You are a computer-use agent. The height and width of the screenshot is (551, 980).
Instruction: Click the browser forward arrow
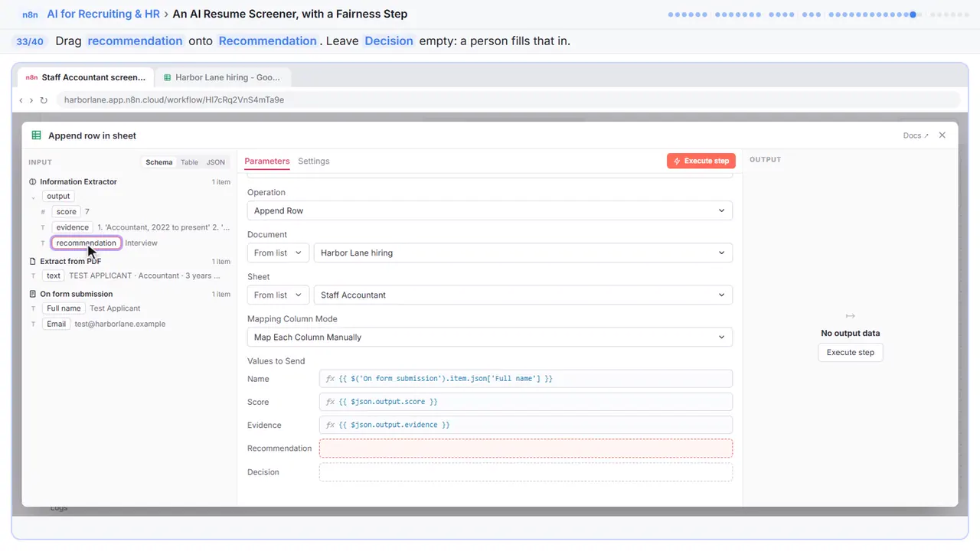click(x=31, y=99)
